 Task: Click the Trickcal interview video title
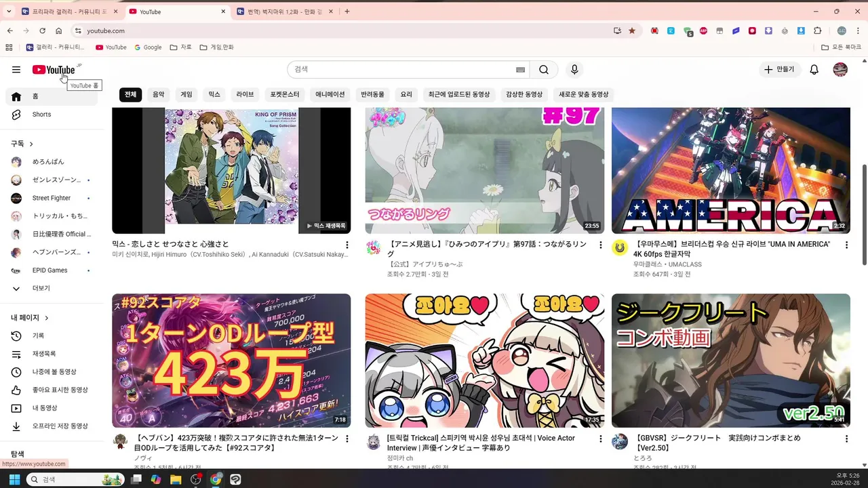click(x=481, y=443)
